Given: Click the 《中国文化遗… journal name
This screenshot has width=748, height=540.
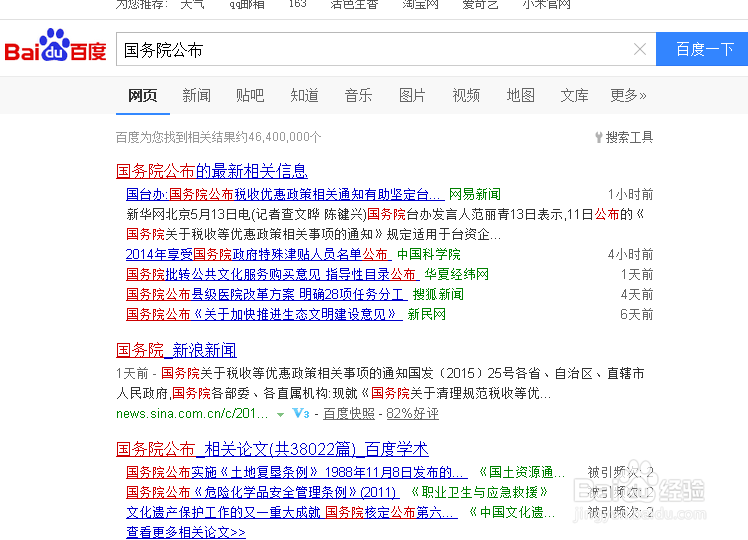Looking at the screenshot, I should pos(511,512).
